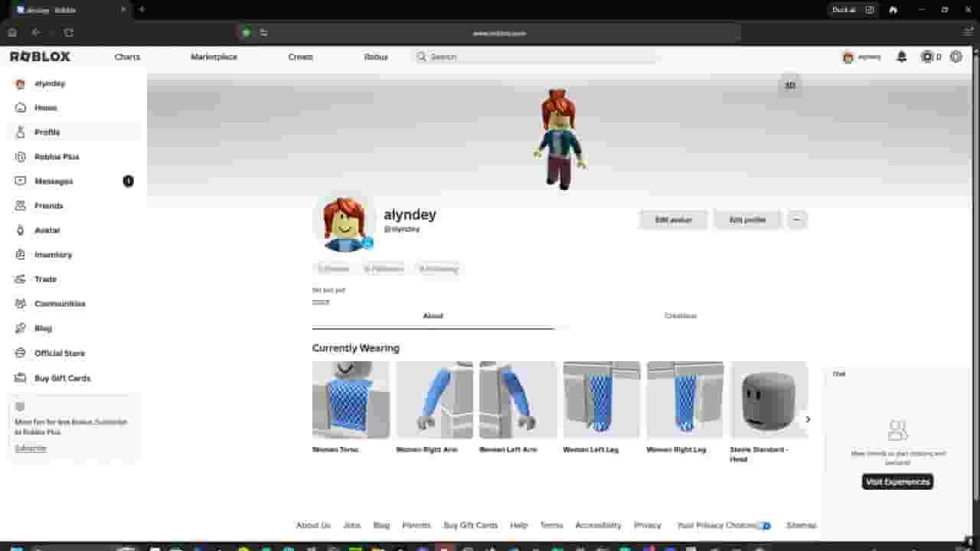980x551 pixels.
Task: Open the Accessibility footer link
Action: pos(598,525)
